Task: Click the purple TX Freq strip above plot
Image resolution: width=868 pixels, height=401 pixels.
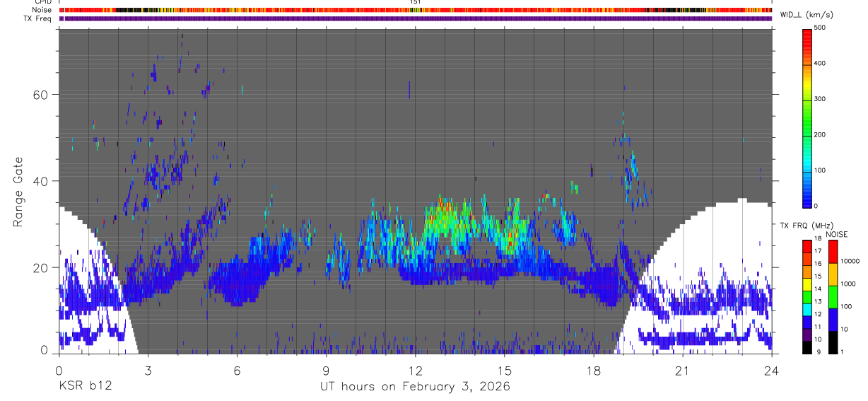Action: (416, 18)
